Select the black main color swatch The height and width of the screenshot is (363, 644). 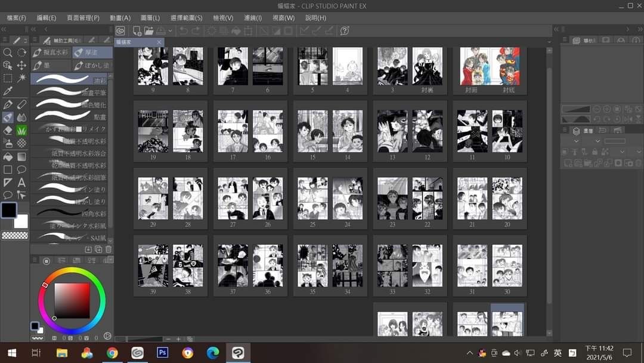(x=8, y=210)
